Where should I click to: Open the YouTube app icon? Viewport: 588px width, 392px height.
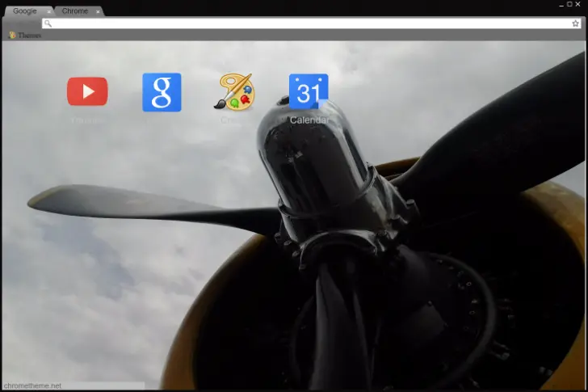coord(87,91)
